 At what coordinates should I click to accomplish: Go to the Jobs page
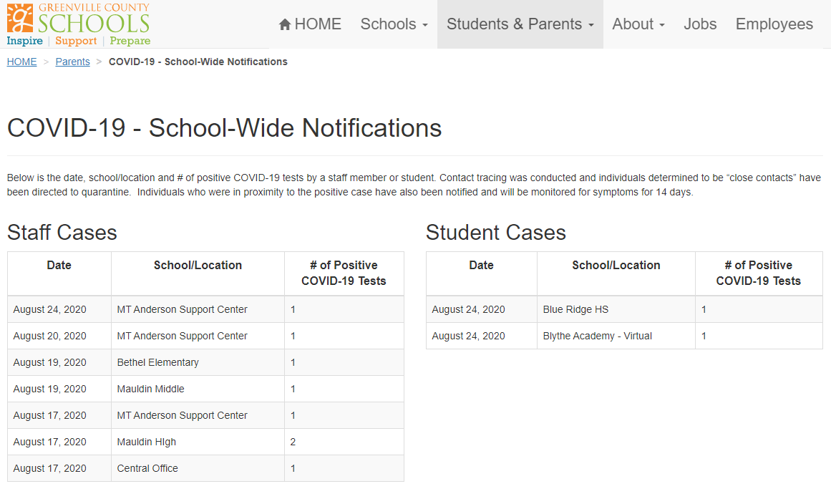pyautogui.click(x=699, y=24)
